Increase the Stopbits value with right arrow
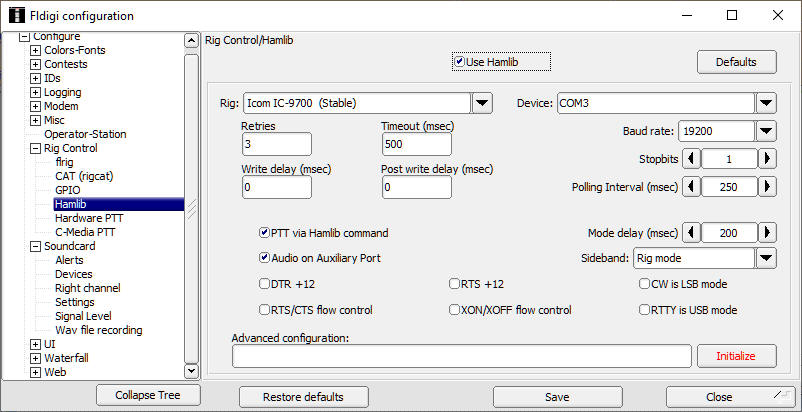This screenshot has height=412, width=802. [x=767, y=159]
